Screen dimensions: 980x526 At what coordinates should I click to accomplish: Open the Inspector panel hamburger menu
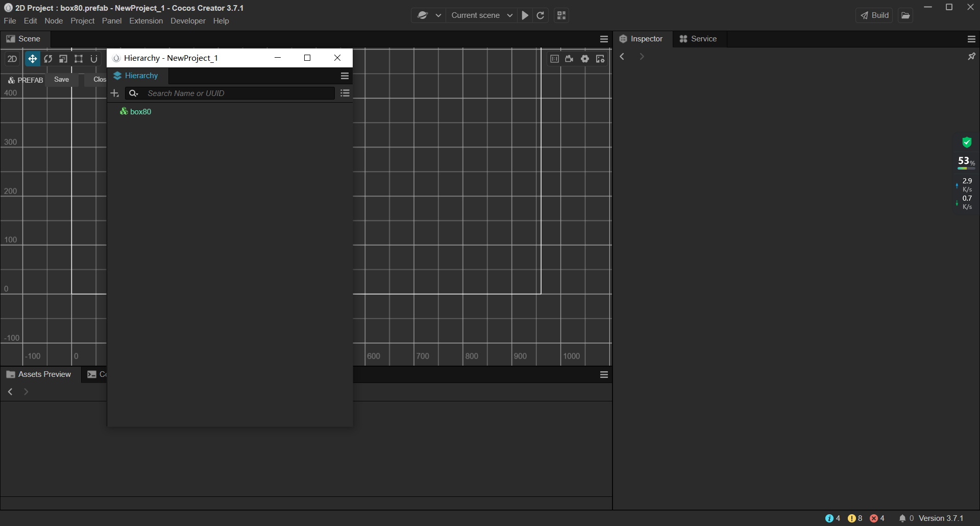coord(971,39)
